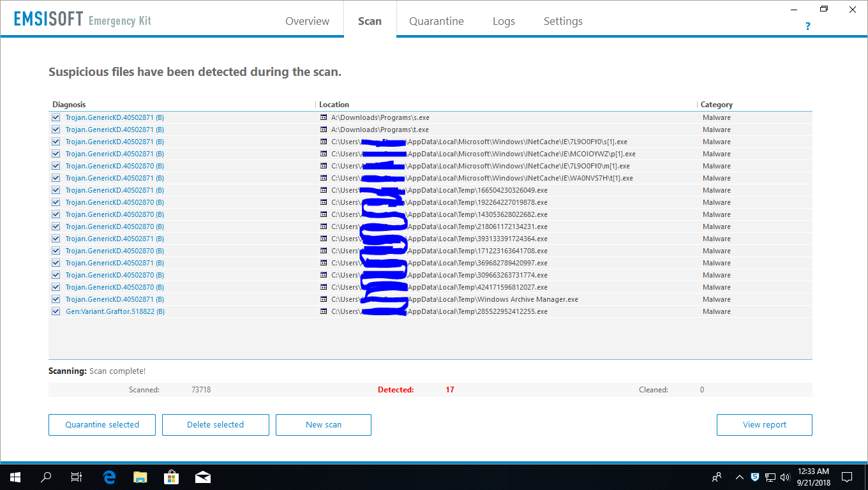Image resolution: width=868 pixels, height=490 pixels.
Task: Open the volume control in the system tray
Action: click(784, 477)
